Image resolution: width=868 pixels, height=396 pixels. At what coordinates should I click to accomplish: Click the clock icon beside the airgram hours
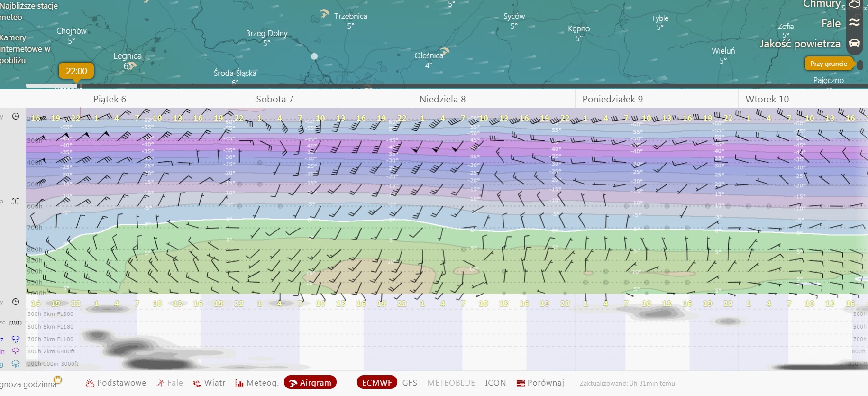[16, 117]
